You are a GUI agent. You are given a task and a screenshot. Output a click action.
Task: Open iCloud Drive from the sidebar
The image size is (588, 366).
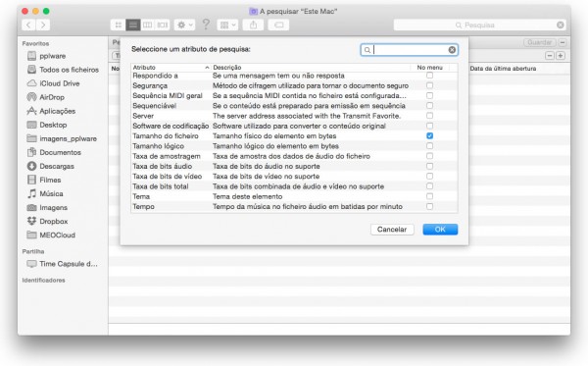click(x=53, y=83)
